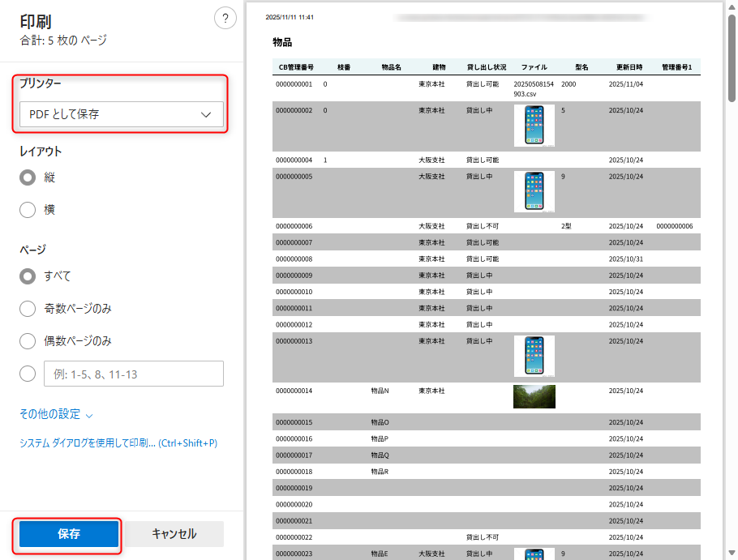The width and height of the screenshot is (738, 560).
Task: Click the scrollbar up arrow
Action: click(732, 7)
